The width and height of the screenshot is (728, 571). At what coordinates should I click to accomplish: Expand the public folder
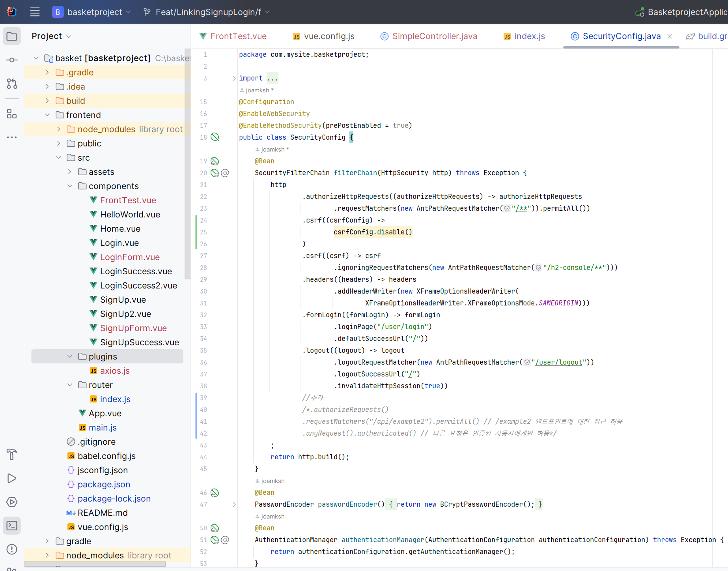point(58,143)
